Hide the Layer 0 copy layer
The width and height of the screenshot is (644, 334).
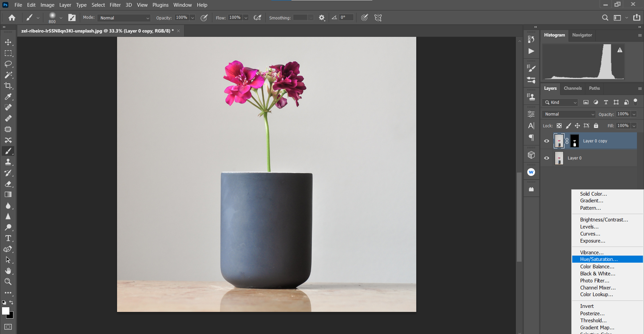[x=546, y=141]
